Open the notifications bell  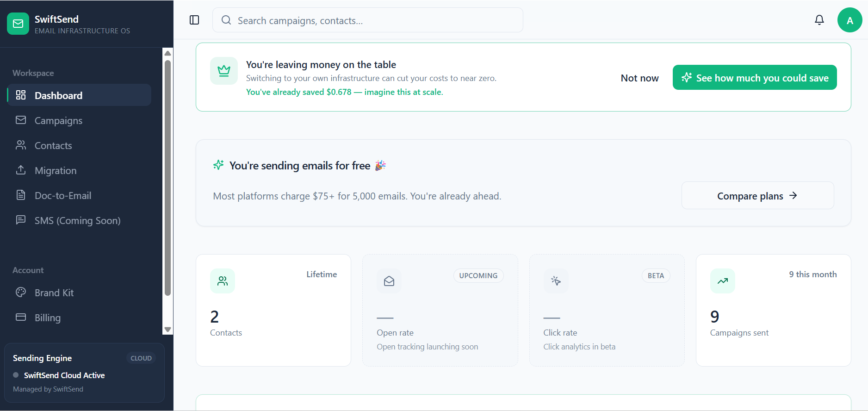click(819, 20)
